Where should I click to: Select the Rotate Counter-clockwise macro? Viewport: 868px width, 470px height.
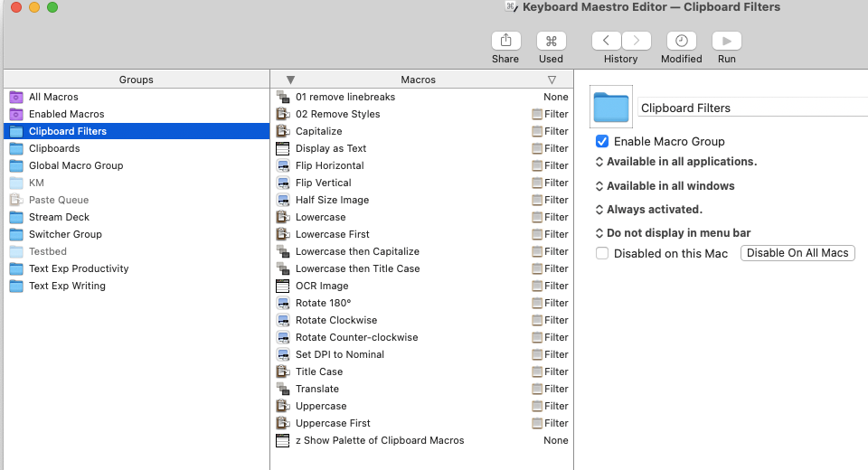coord(422,337)
